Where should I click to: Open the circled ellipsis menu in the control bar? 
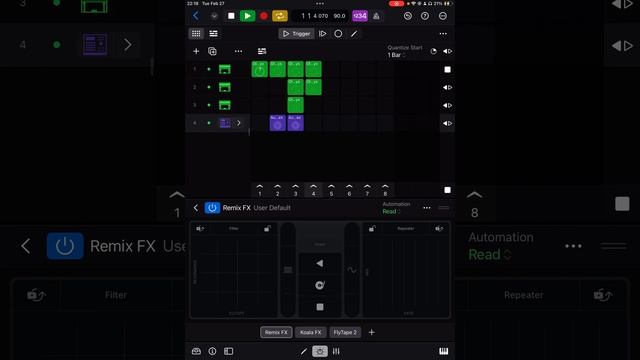click(x=443, y=16)
